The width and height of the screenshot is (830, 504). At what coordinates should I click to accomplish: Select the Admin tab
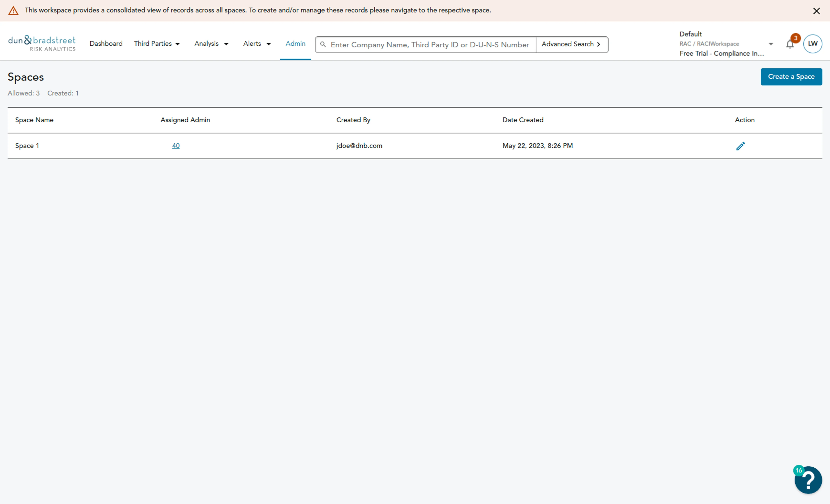(x=295, y=44)
